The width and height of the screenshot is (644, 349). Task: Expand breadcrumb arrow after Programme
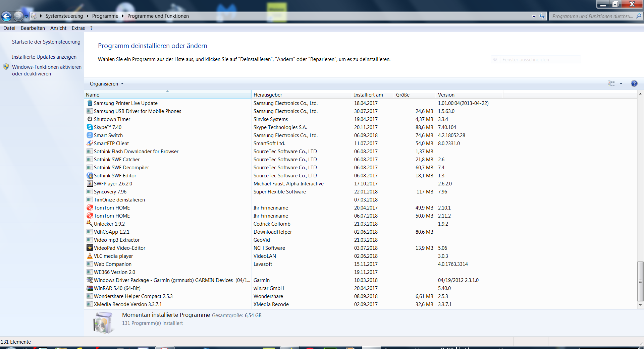coord(123,16)
